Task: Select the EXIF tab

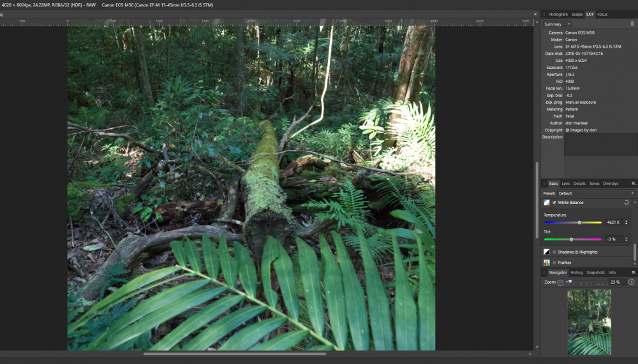Action: coord(590,14)
